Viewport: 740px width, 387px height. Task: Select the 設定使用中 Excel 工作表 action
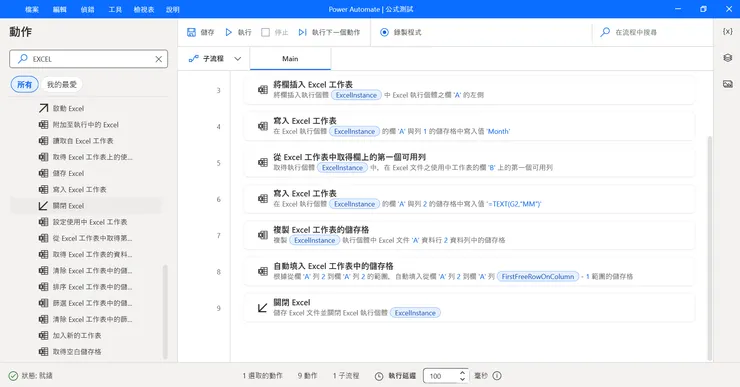coord(85,222)
